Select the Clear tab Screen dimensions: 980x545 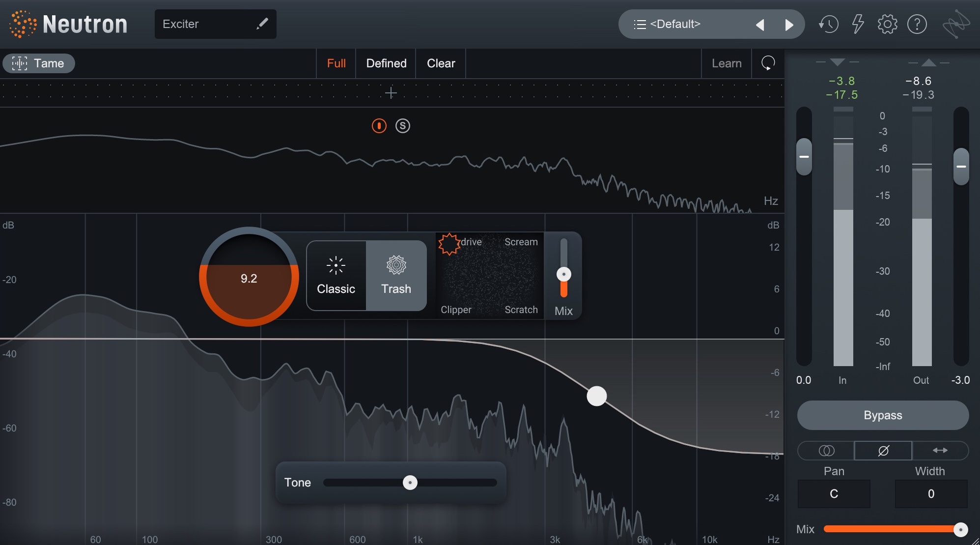[x=441, y=63]
